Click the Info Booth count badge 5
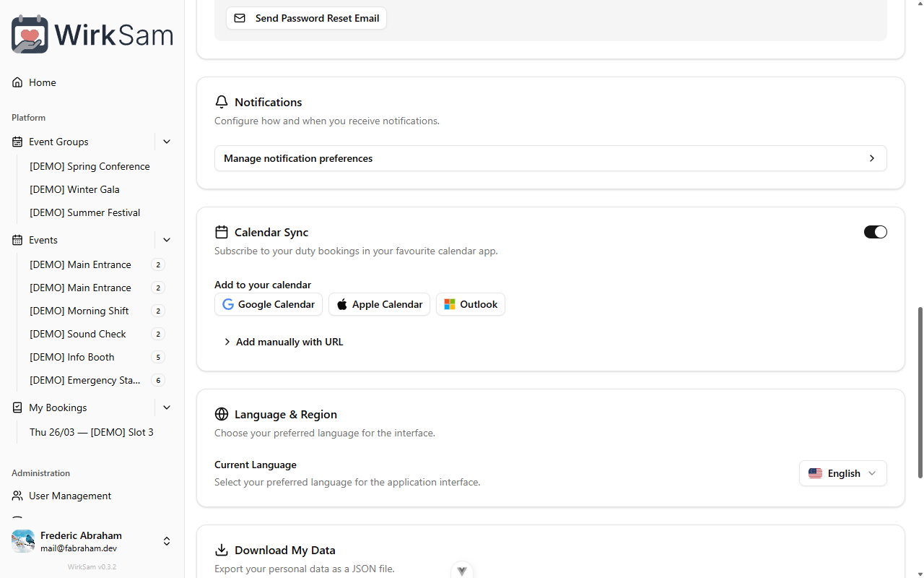The width and height of the screenshot is (924, 578). [158, 357]
